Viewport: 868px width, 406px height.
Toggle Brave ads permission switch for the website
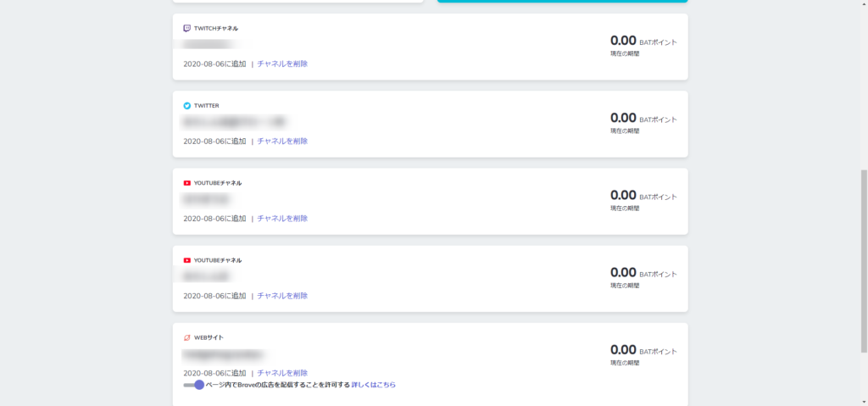click(x=194, y=385)
